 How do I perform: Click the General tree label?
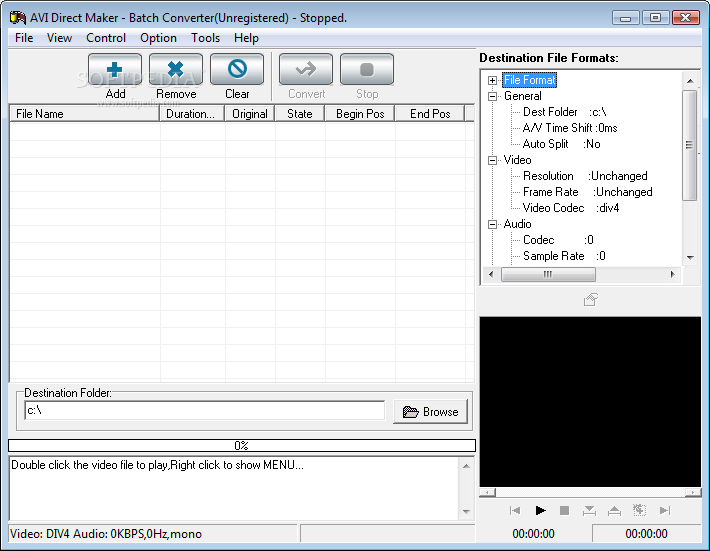coord(523,96)
